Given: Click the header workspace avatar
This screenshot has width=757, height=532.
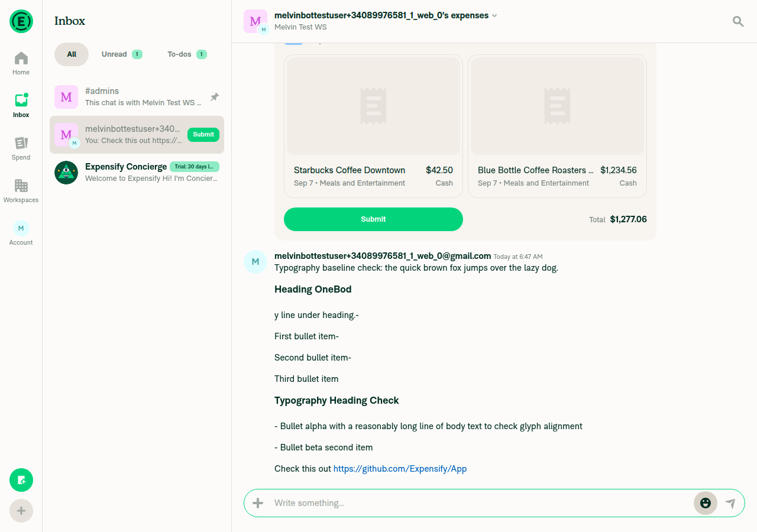Looking at the screenshot, I should coord(255,21).
